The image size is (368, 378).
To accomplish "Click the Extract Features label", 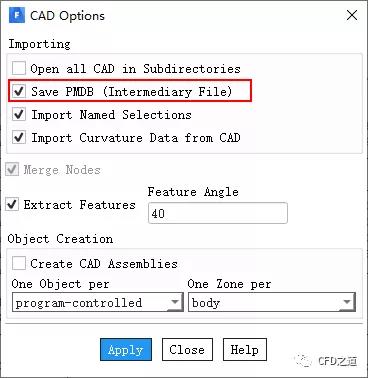I will coord(79,205).
